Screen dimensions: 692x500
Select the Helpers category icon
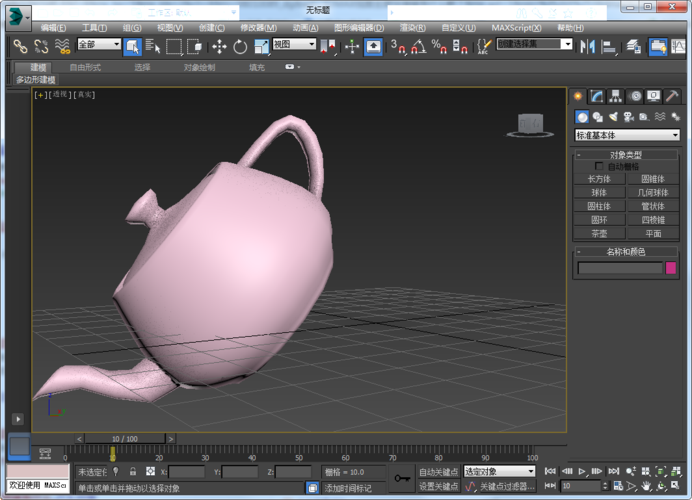(x=644, y=117)
